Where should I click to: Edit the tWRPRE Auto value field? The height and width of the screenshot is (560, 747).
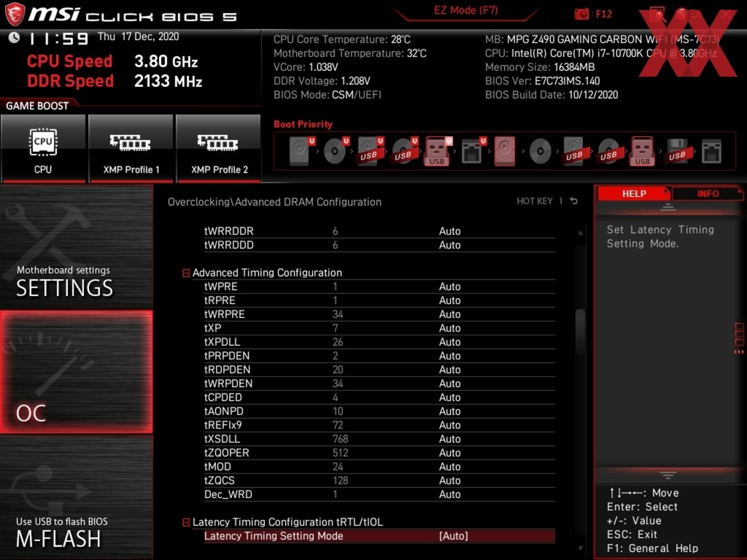click(450, 314)
